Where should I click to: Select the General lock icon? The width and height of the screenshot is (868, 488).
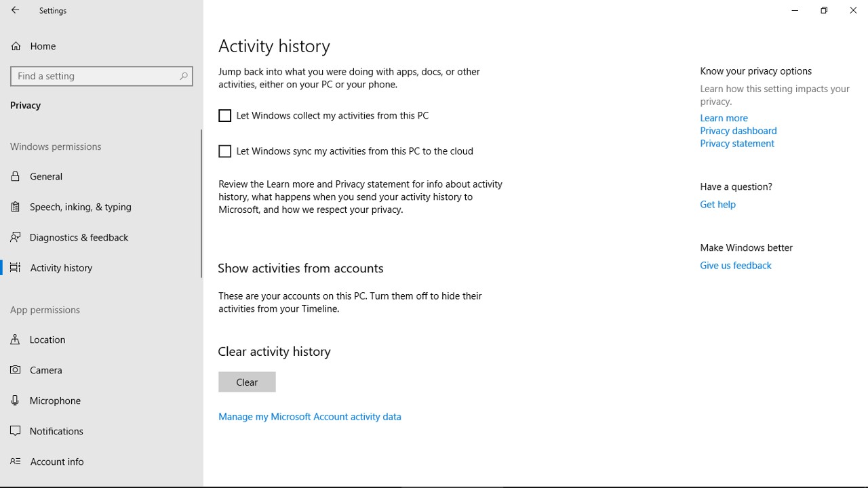16,176
